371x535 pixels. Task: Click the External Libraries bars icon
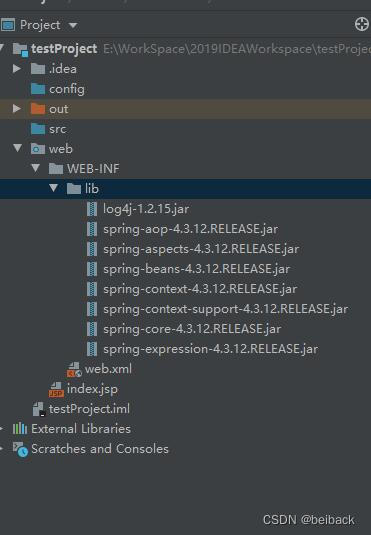(20, 429)
